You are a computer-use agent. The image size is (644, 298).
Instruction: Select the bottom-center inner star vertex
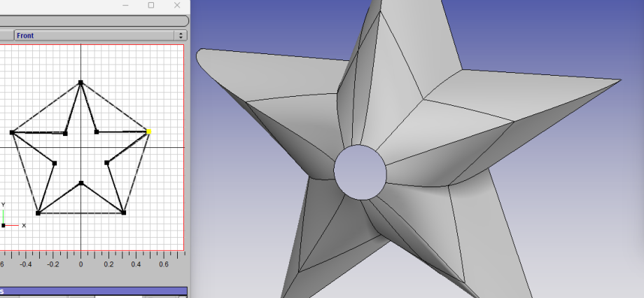[81, 183]
